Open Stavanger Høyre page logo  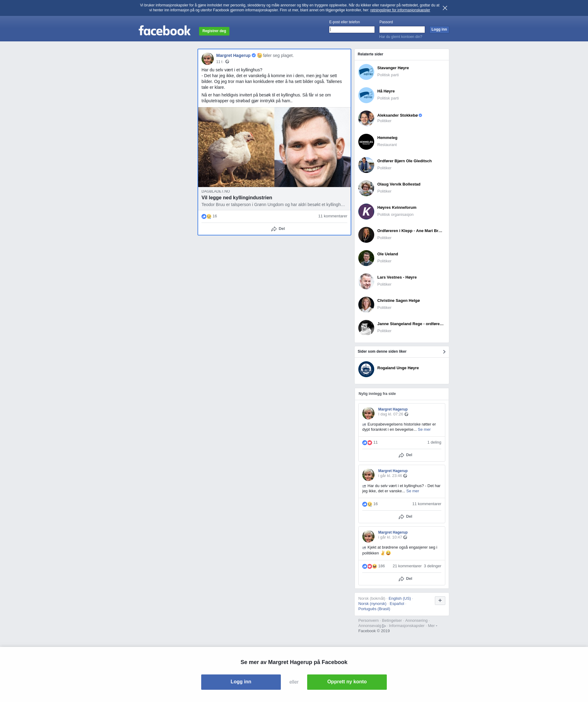click(366, 72)
